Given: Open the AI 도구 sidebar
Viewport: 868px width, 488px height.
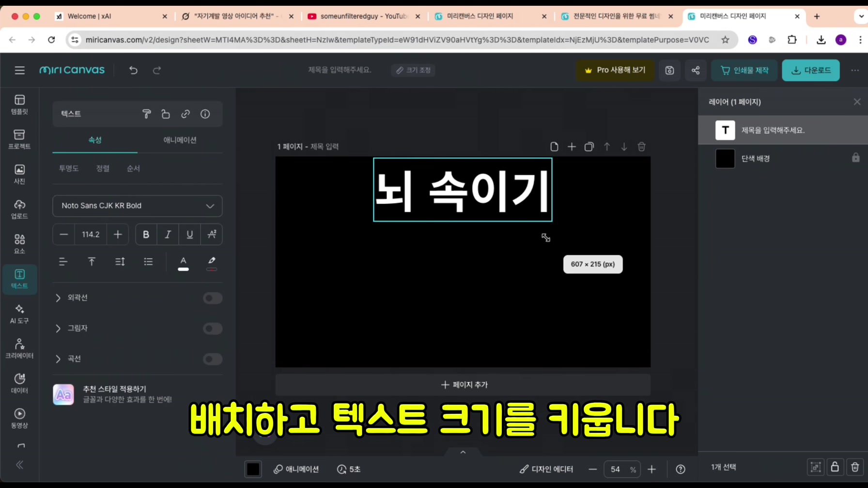Looking at the screenshot, I should pos(19,314).
